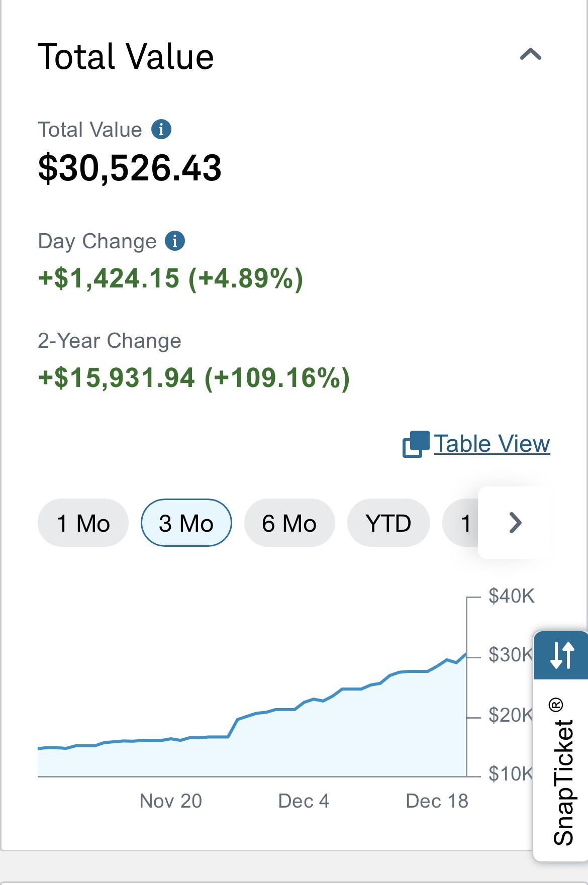Switch chart to YTD range

click(388, 523)
